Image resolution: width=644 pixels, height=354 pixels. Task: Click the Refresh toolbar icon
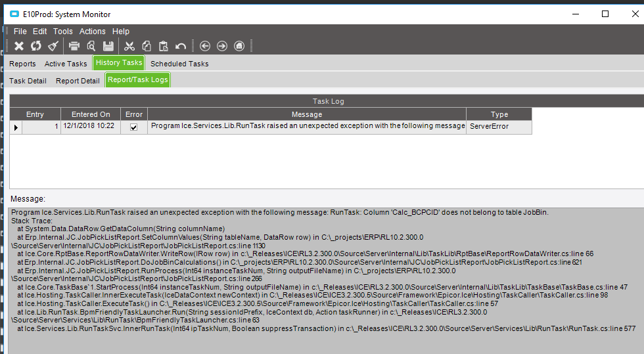[x=35, y=46]
